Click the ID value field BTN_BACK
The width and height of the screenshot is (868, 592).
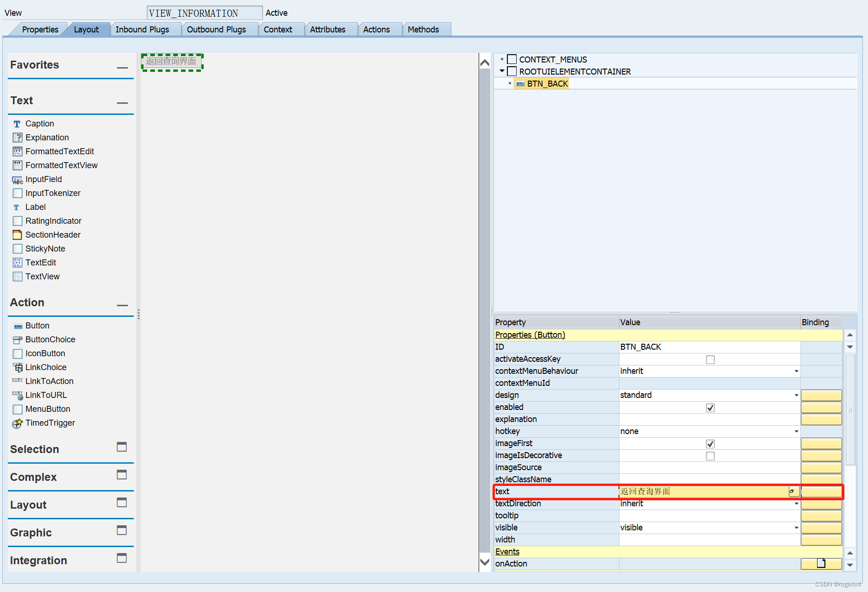point(710,347)
